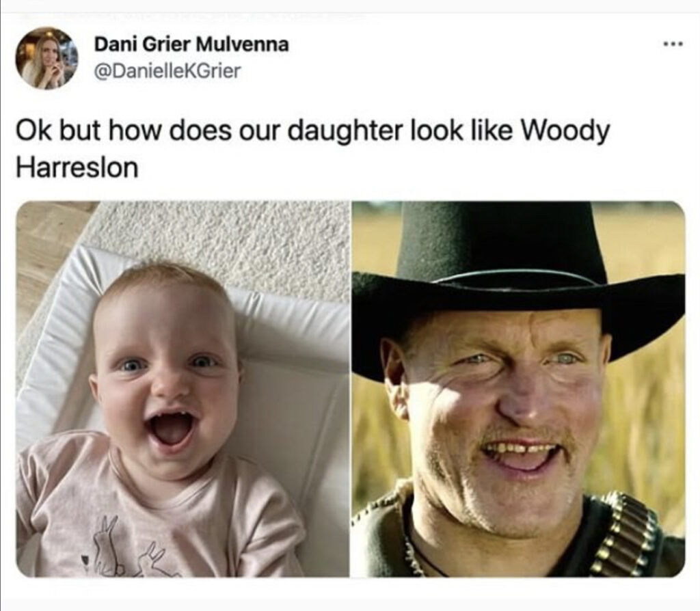Open the @DanielleKGrier handle link
The image size is (700, 611).
pos(167,71)
